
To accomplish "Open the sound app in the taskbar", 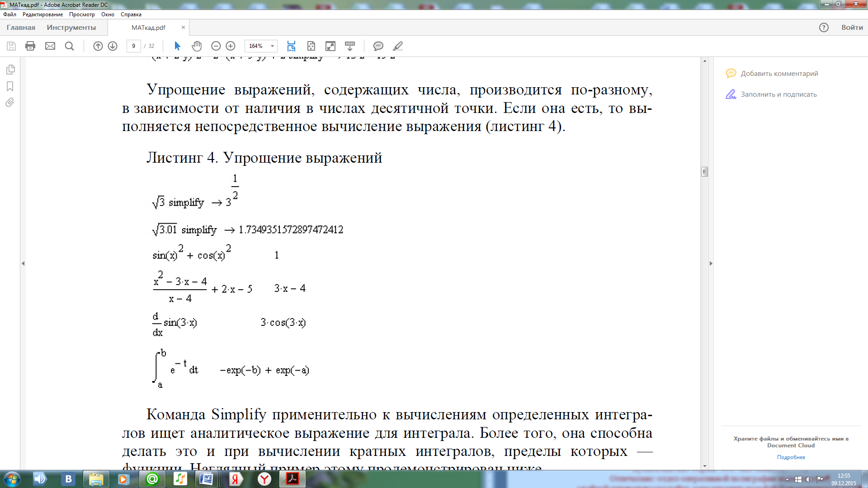I will pyautogui.click(x=40, y=479).
